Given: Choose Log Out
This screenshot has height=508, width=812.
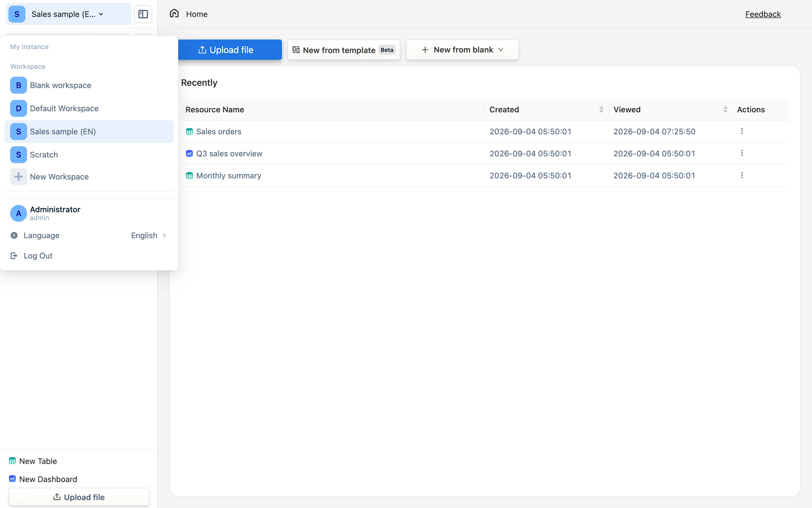Looking at the screenshot, I should point(89,256).
